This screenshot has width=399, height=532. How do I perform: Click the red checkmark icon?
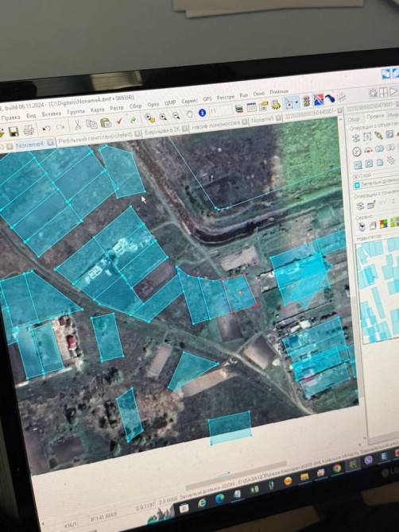tap(119, 121)
